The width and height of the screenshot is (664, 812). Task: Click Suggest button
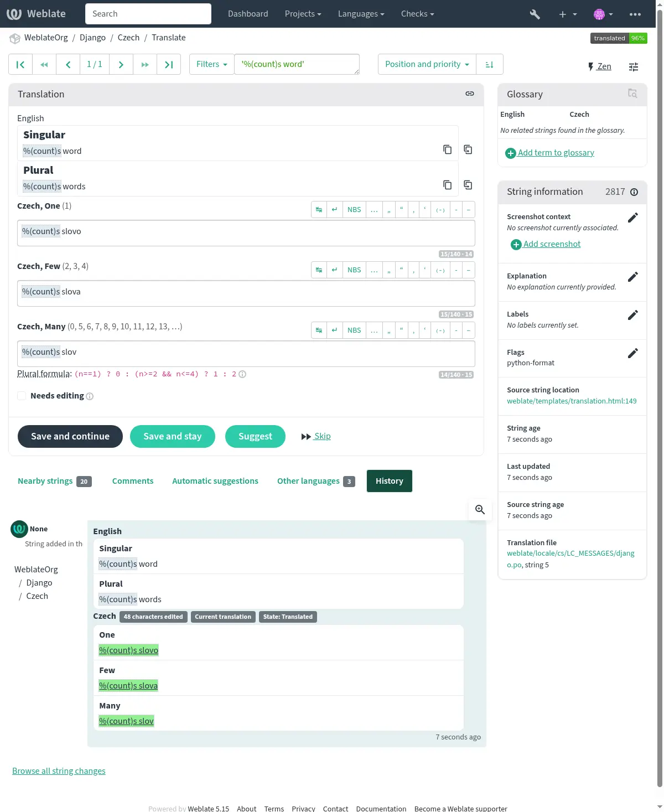tap(255, 436)
